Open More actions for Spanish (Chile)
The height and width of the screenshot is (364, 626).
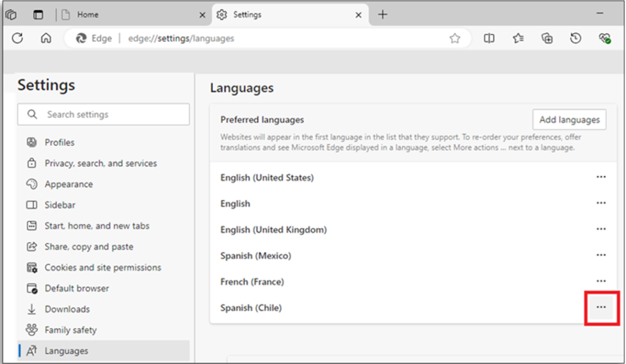[601, 307]
